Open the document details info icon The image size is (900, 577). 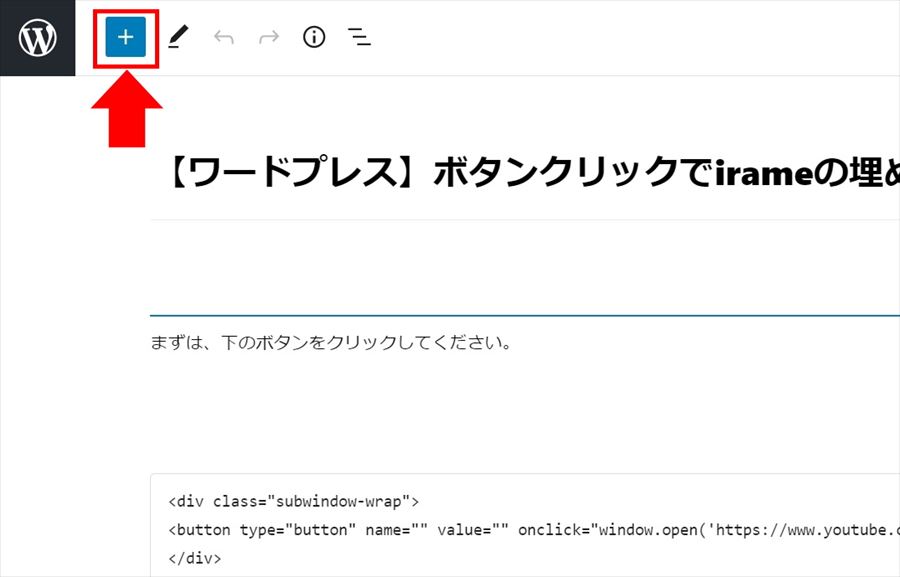point(314,38)
